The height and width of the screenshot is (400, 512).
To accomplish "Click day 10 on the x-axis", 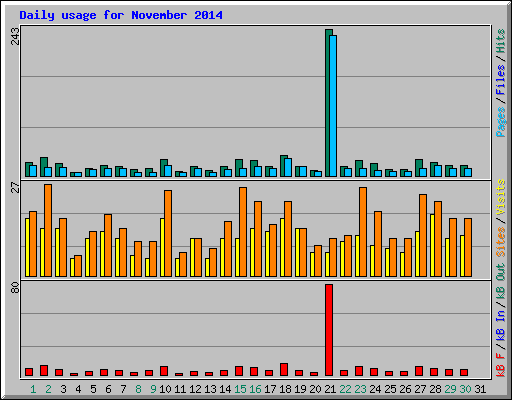I will (165, 389).
